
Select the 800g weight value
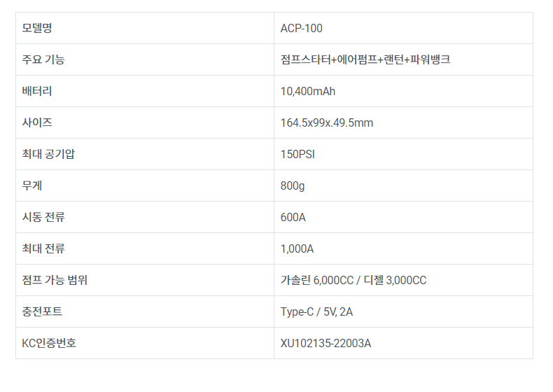(x=293, y=186)
